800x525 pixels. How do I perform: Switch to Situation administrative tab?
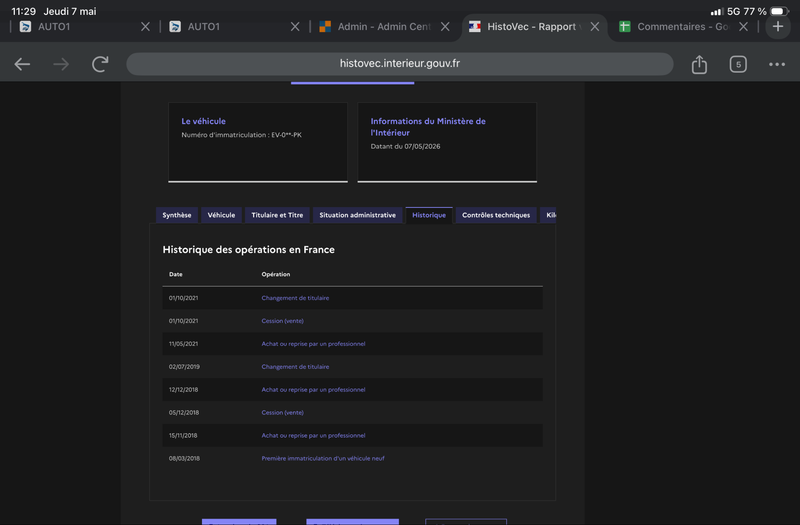[357, 215]
